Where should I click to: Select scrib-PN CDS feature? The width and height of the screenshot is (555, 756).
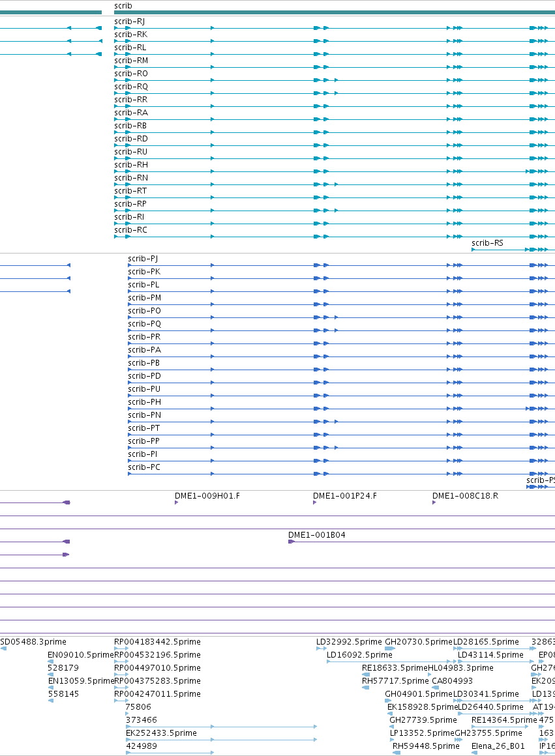pos(144,414)
